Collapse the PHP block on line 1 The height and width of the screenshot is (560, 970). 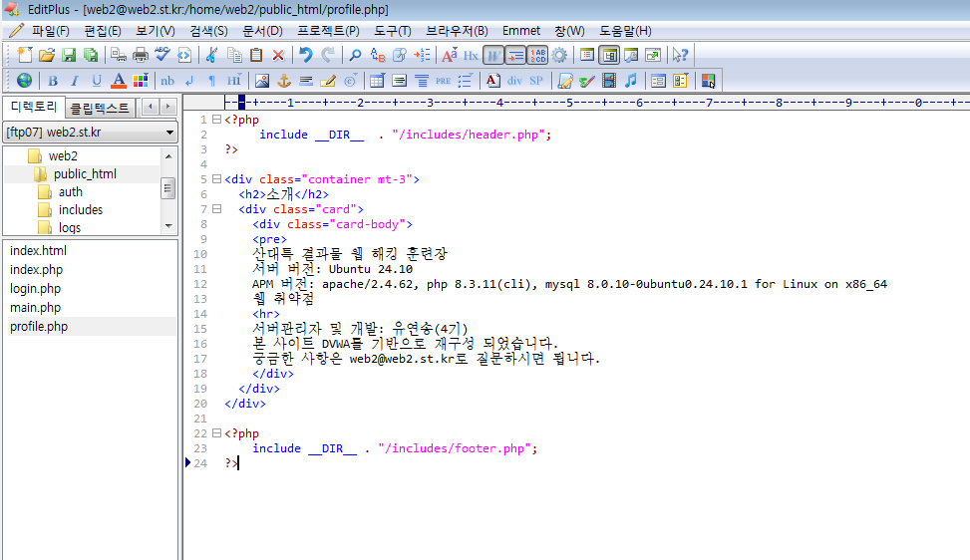(216, 120)
